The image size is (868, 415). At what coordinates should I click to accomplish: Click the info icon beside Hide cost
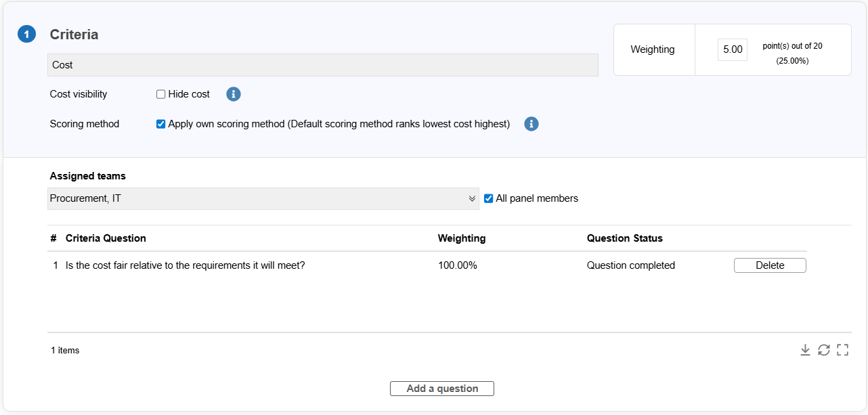234,94
